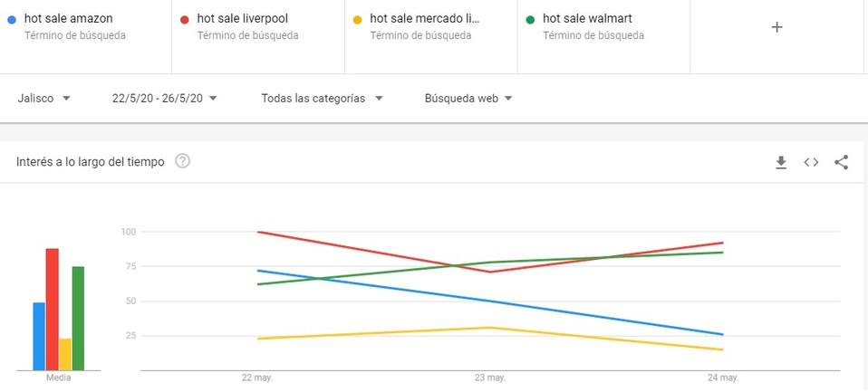This screenshot has width=868, height=392.
Task: Click the green Walmart average bar
Action: (78, 319)
